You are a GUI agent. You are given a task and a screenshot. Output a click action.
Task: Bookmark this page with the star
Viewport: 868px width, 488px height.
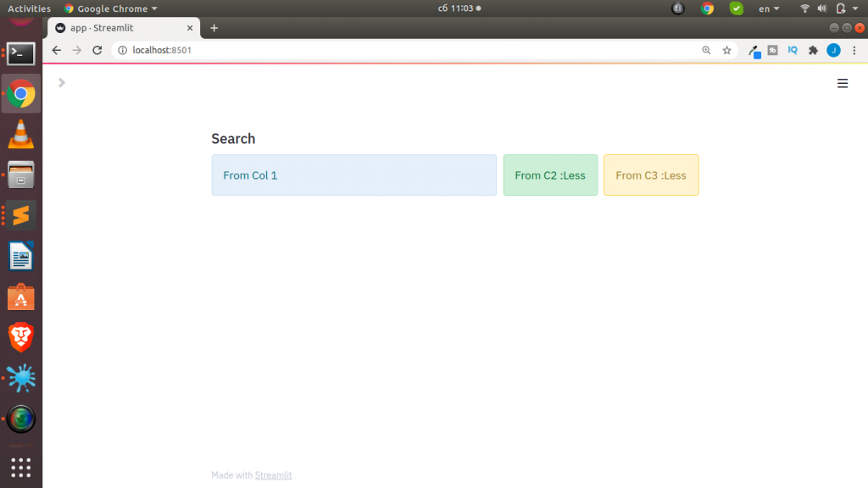coord(726,50)
